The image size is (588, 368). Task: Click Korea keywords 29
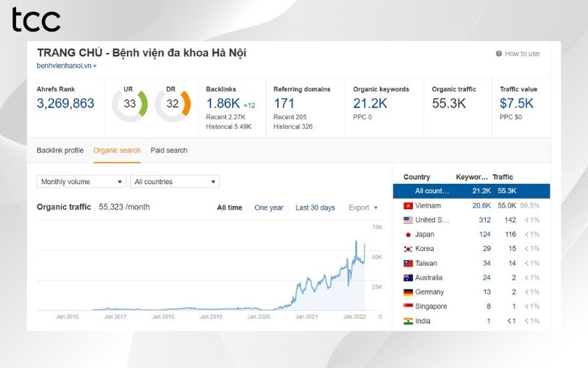(x=487, y=249)
